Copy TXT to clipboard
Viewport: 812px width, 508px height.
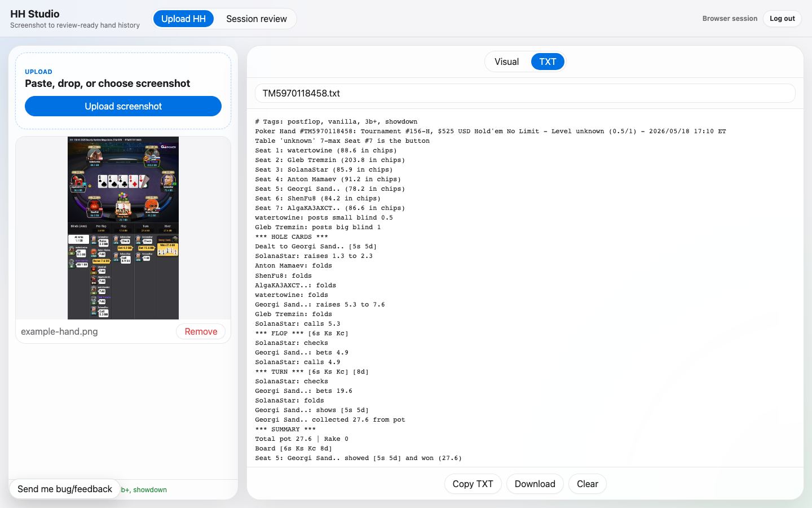click(473, 484)
